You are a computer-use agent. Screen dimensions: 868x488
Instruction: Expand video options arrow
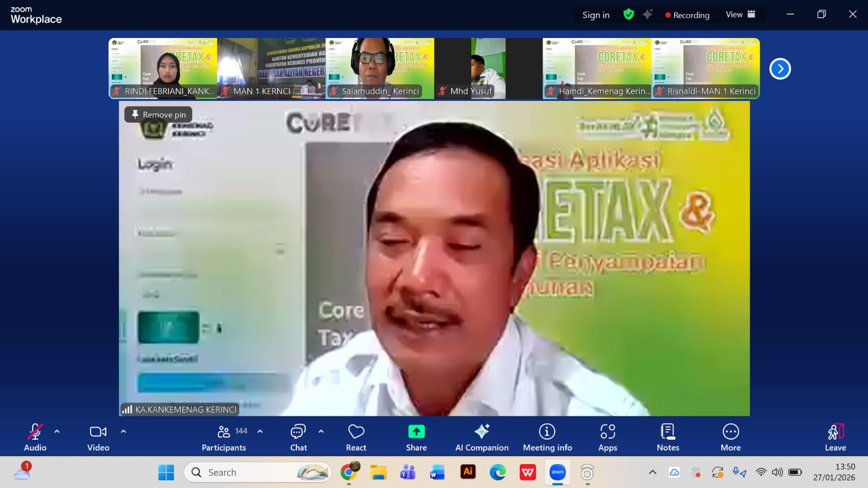123,432
